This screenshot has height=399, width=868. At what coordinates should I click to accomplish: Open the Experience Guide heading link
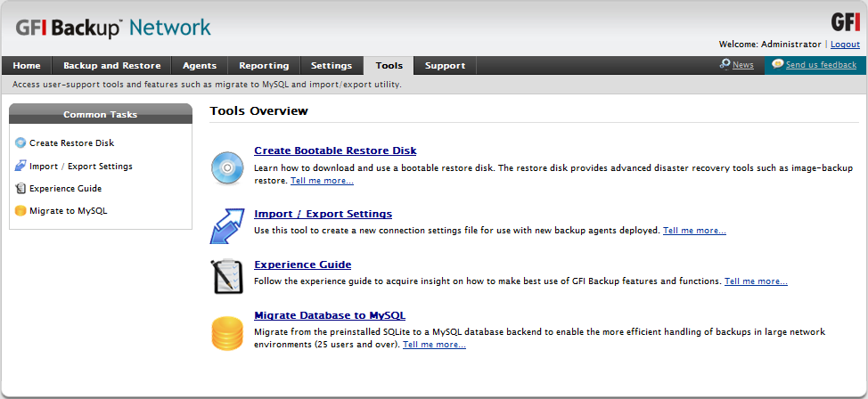pyautogui.click(x=302, y=265)
